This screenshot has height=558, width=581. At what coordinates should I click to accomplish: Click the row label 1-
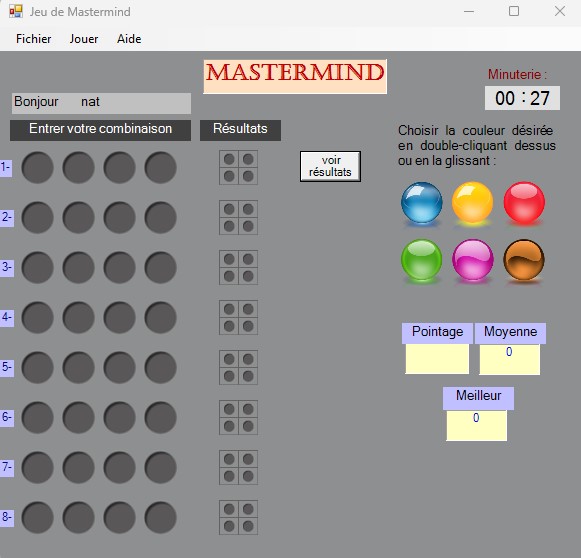click(6, 167)
